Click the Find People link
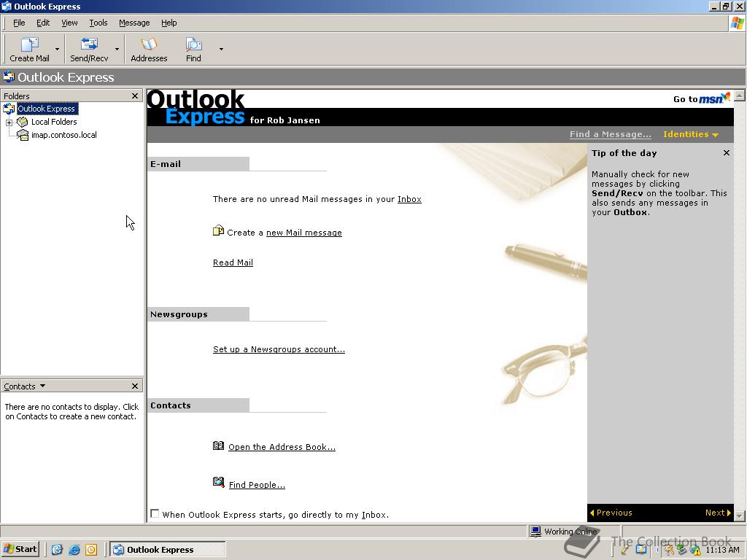 [257, 485]
